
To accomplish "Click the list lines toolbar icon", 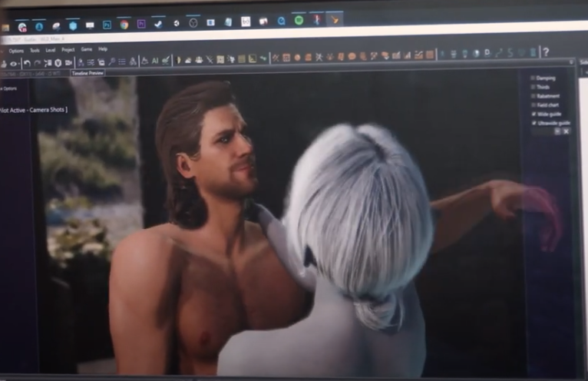I will 122,61.
